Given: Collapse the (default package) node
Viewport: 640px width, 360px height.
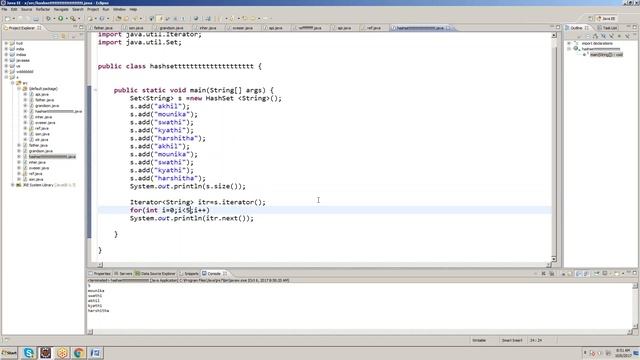Looking at the screenshot, I should point(19,89).
